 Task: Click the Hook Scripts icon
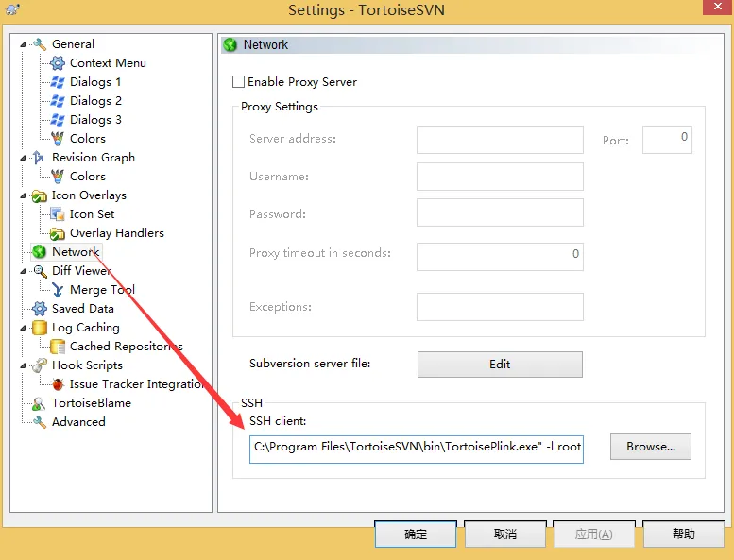[40, 365]
